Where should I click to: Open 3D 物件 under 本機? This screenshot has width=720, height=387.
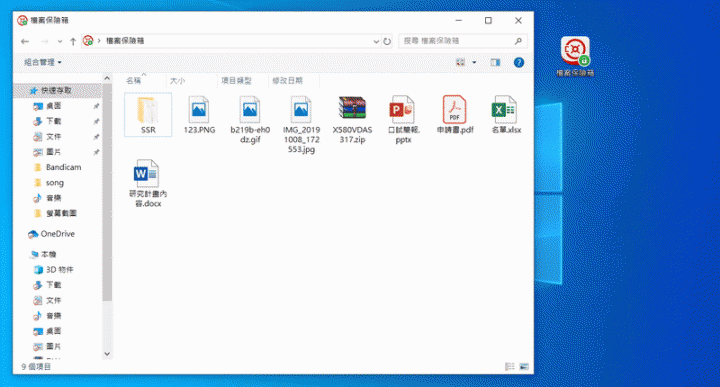tap(59, 270)
